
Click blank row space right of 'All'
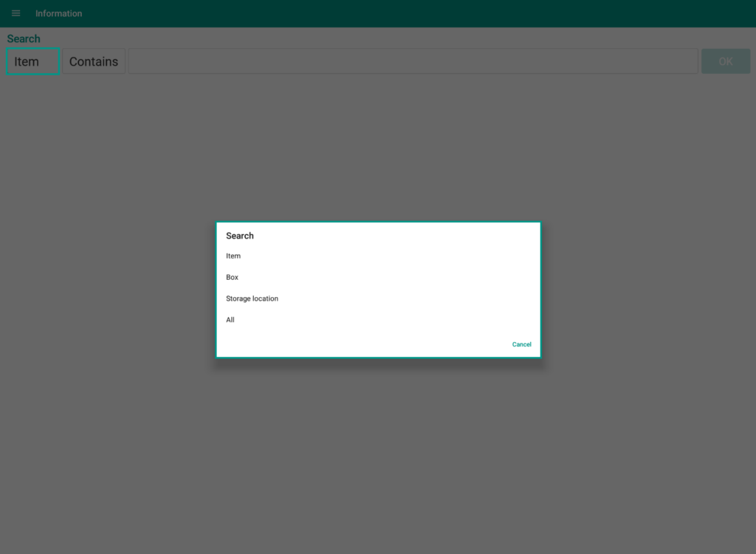pyautogui.click(x=384, y=320)
